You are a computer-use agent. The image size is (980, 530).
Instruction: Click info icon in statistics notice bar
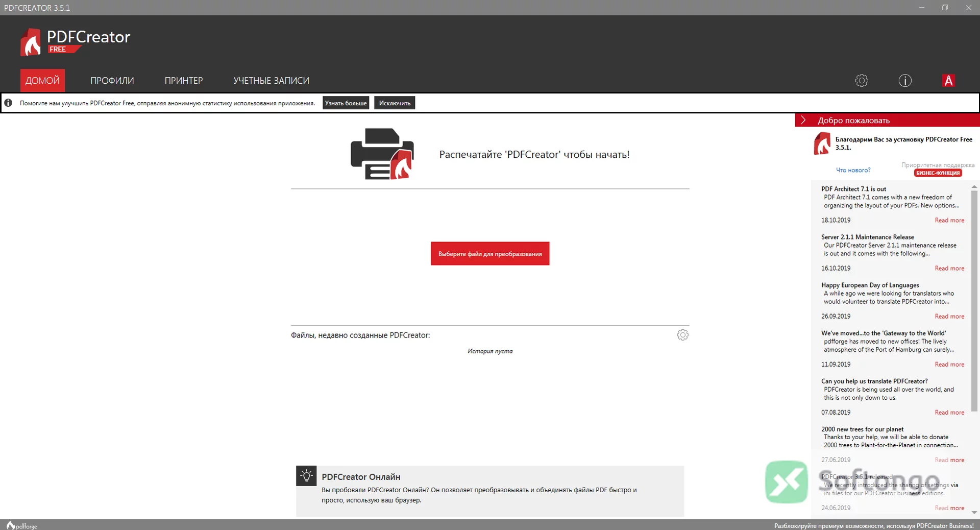click(8, 103)
